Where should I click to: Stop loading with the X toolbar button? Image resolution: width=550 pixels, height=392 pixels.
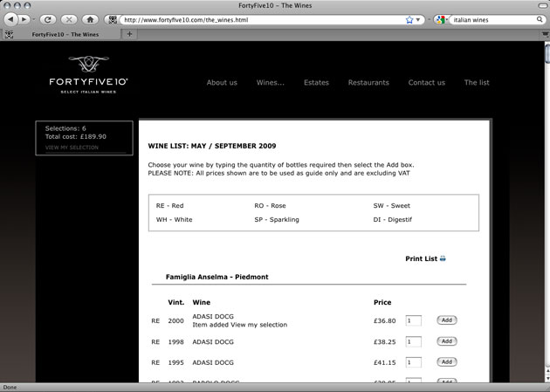69,19
